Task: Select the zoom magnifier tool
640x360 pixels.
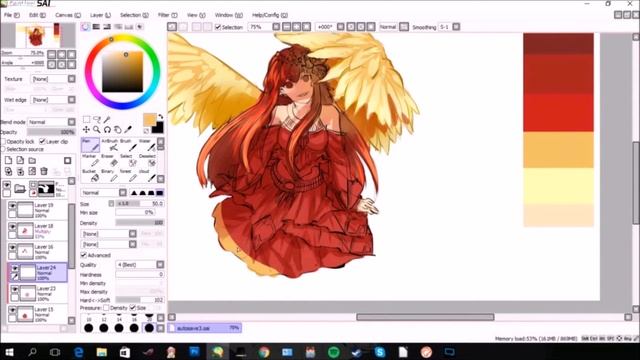Action: (97, 130)
